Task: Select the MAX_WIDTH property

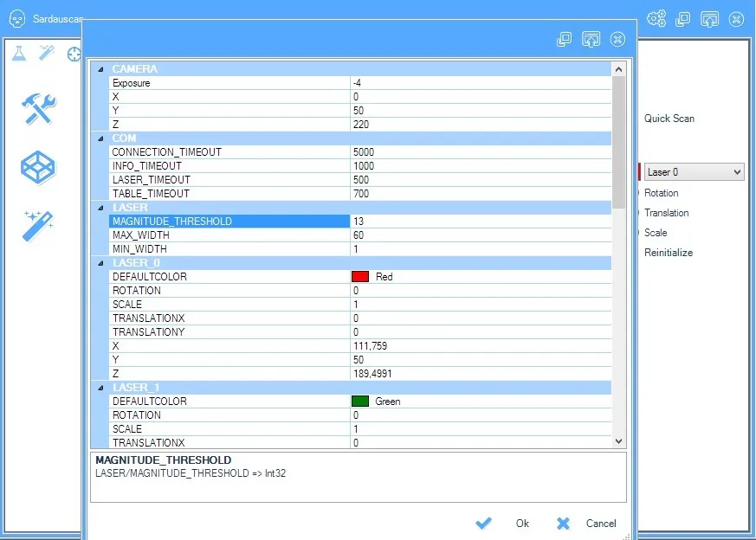Action: (x=229, y=235)
